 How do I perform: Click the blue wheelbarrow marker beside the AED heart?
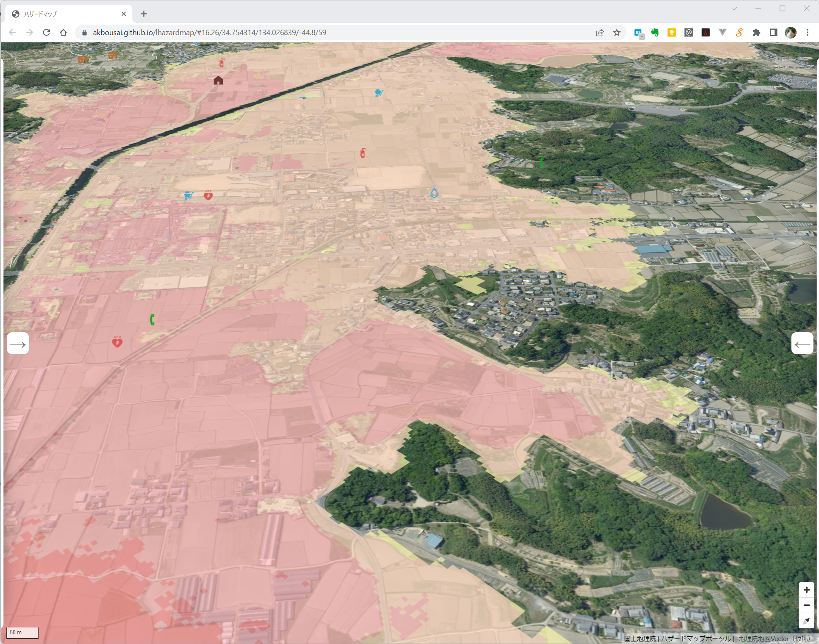(189, 195)
